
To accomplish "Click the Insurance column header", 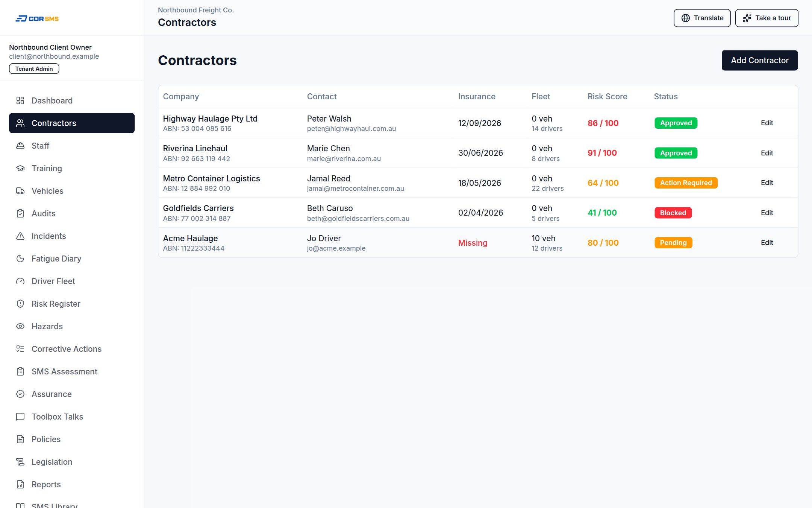I will (x=477, y=97).
